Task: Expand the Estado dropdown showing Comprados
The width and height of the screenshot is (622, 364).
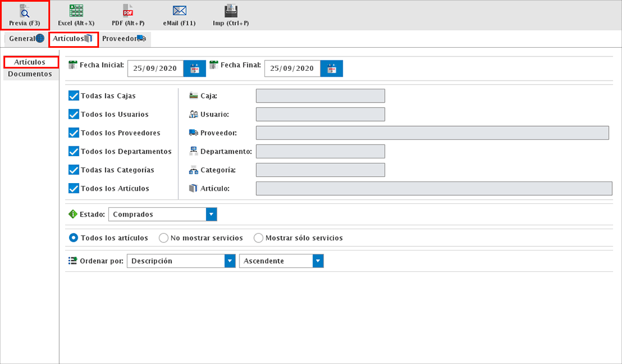Action: tap(211, 214)
